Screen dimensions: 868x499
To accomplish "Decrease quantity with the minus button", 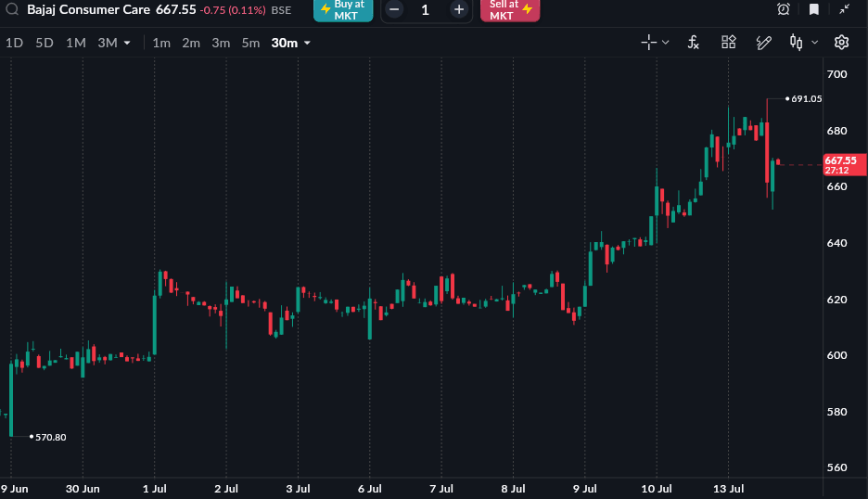I will [x=394, y=9].
